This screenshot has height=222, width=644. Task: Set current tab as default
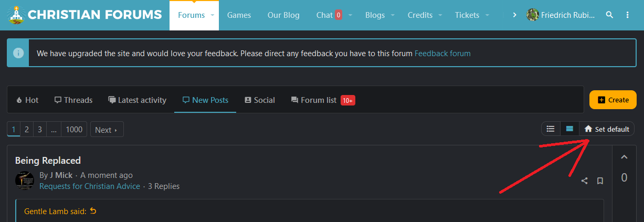tap(607, 129)
